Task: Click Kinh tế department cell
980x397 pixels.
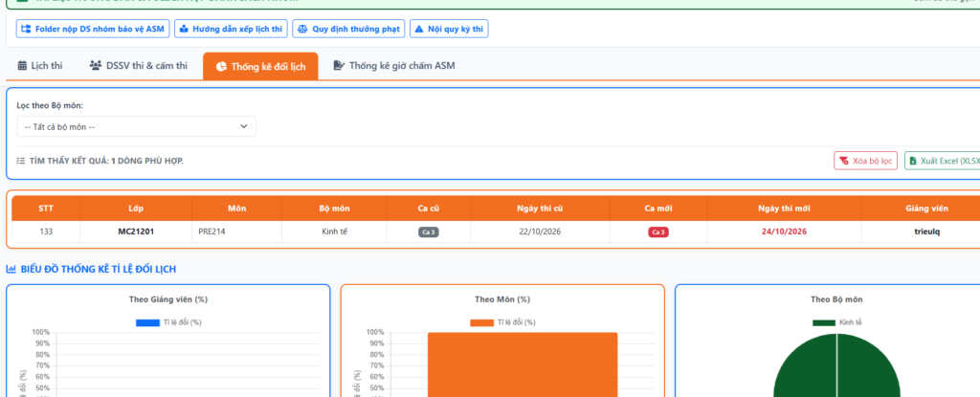Action: [334, 232]
